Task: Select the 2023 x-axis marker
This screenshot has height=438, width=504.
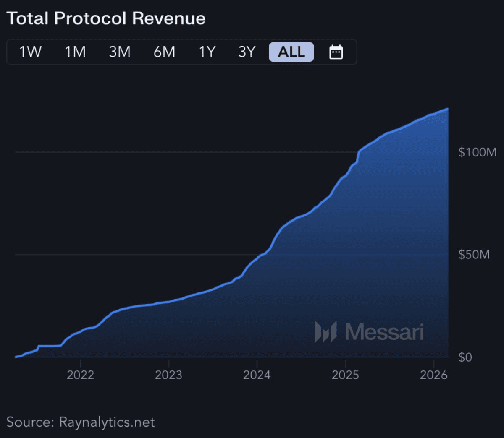Action: 168,375
